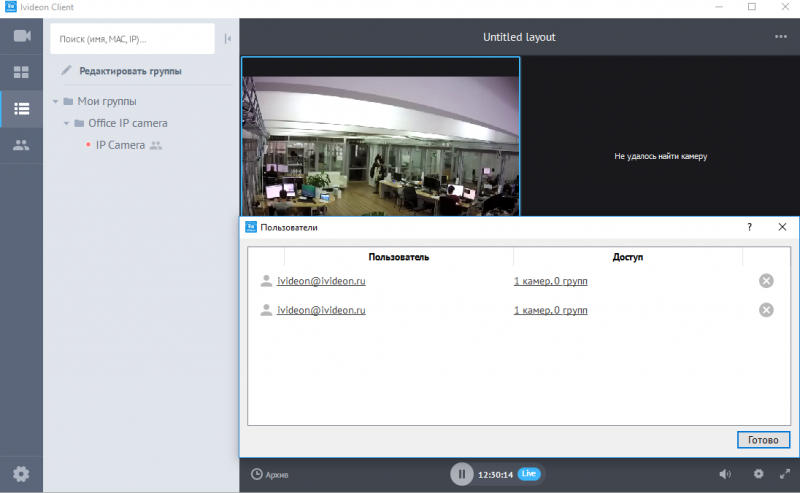Open access link for first user

550,281
